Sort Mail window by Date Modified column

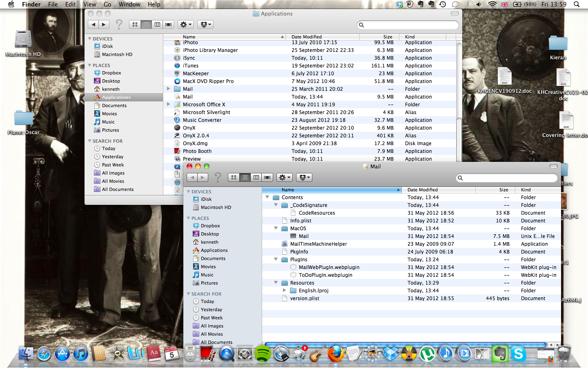coord(439,190)
